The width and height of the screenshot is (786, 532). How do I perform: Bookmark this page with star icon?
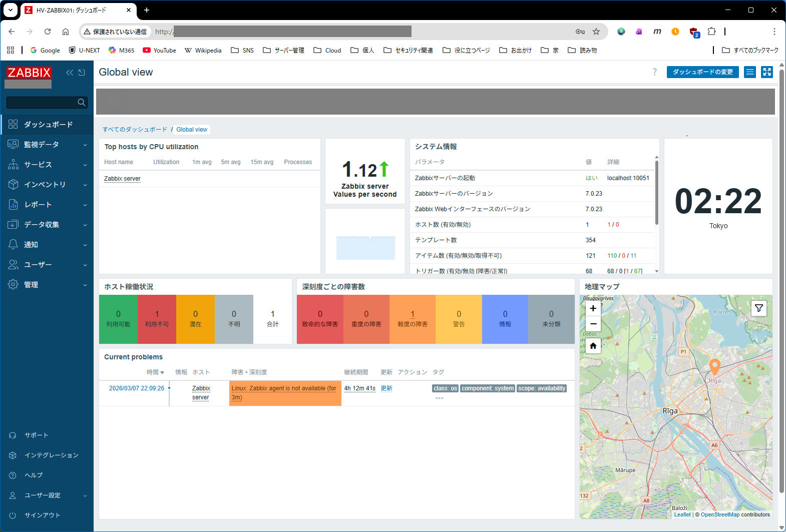click(596, 32)
